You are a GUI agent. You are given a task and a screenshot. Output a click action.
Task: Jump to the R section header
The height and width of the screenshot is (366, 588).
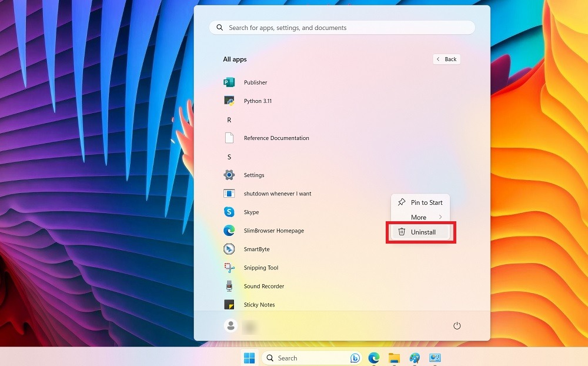tap(229, 119)
